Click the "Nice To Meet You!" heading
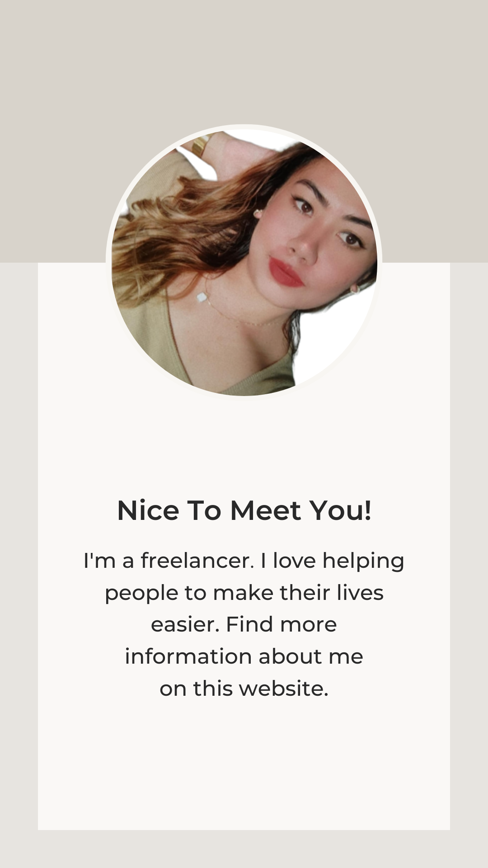 (x=244, y=510)
